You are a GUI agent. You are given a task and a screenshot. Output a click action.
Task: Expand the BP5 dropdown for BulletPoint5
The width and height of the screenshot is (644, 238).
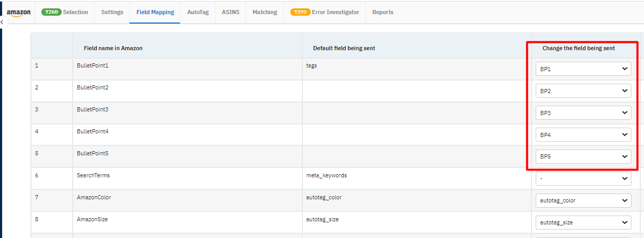(583, 156)
